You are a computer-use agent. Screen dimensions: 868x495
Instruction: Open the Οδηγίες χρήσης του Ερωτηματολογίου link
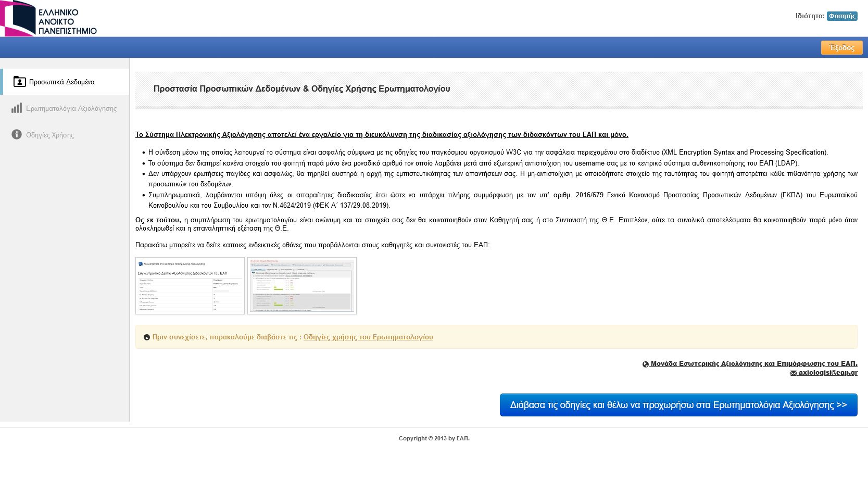(x=367, y=337)
